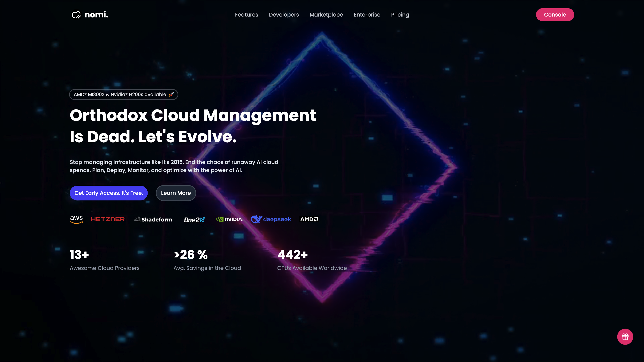Click the AMD logo

pos(309,219)
